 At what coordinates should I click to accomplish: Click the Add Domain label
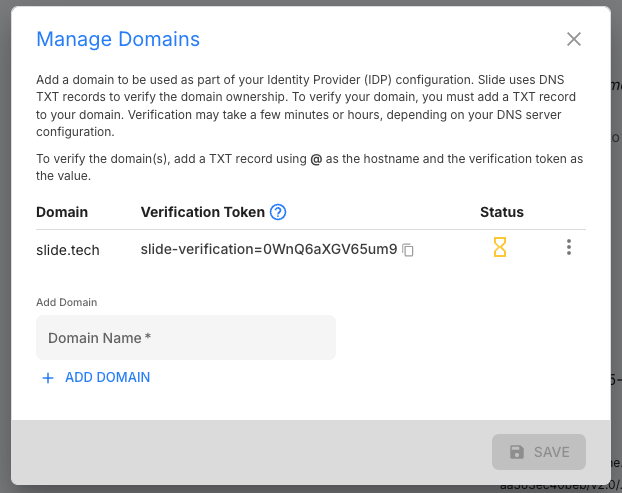coord(67,302)
